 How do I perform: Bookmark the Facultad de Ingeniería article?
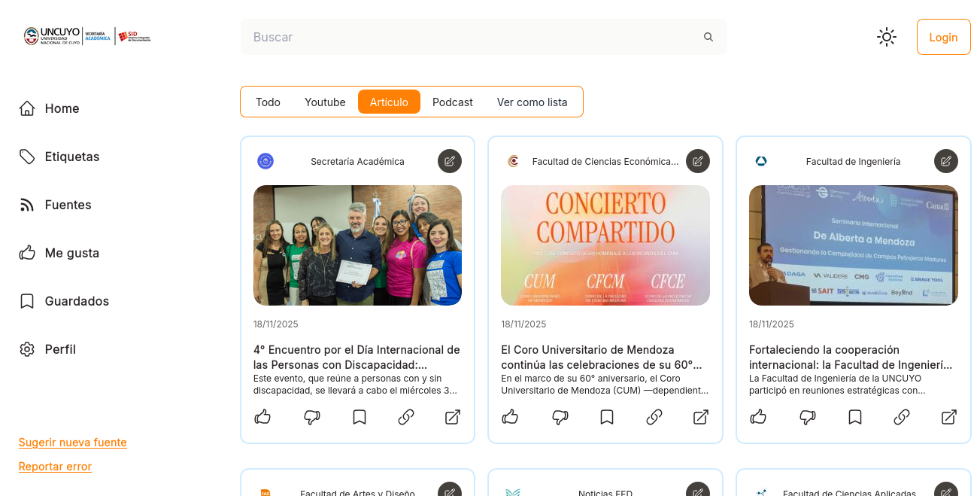855,417
